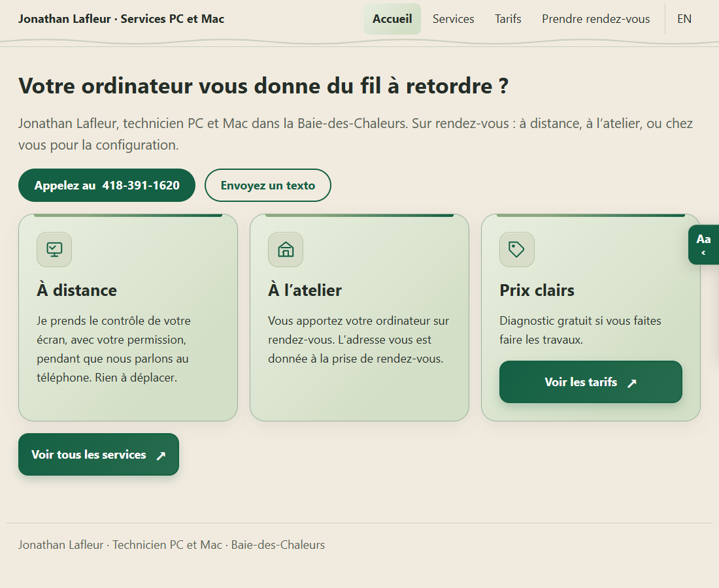Click the Voir tous les services button
Image resolution: width=719 pixels, height=588 pixels.
click(x=99, y=454)
